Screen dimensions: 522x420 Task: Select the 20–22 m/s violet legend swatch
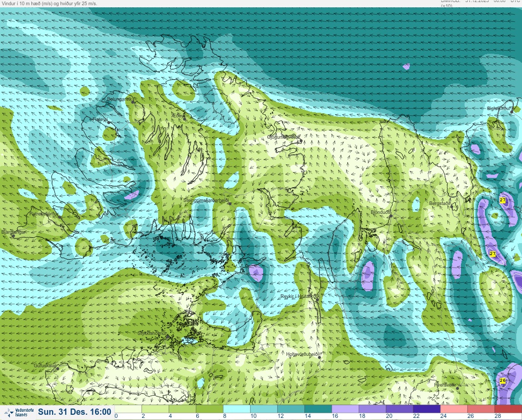tap(400, 409)
